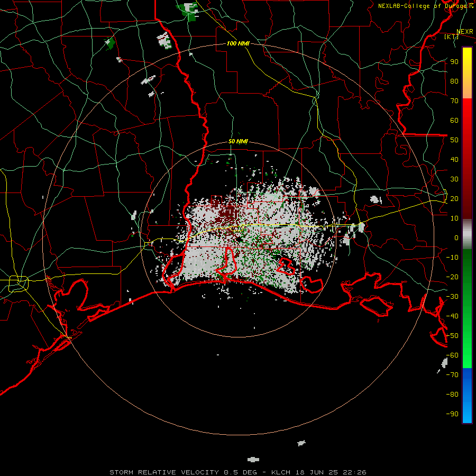
Task: Click the -60 value on velocity scale
Action: click(452, 355)
